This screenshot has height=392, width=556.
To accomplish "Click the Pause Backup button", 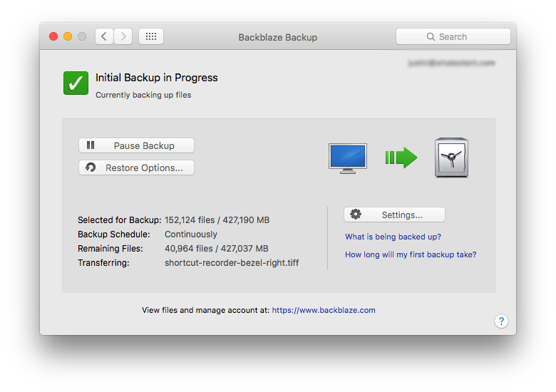I will coord(136,145).
